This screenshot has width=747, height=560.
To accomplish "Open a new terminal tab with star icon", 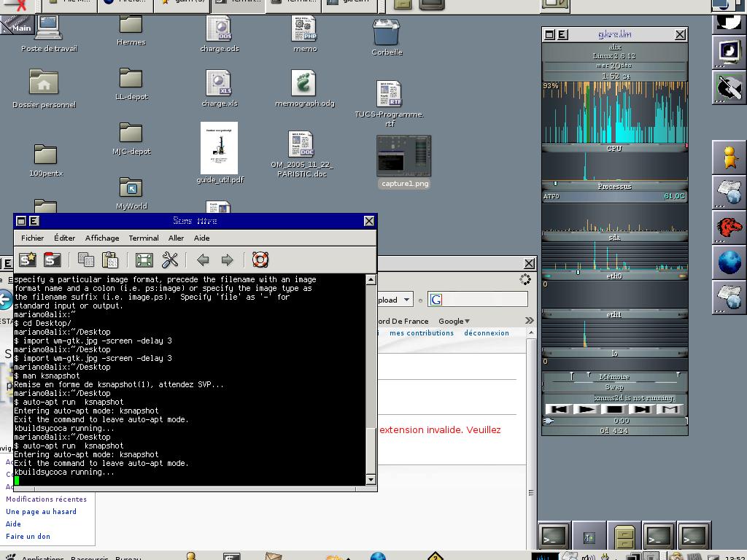I will 28,260.
